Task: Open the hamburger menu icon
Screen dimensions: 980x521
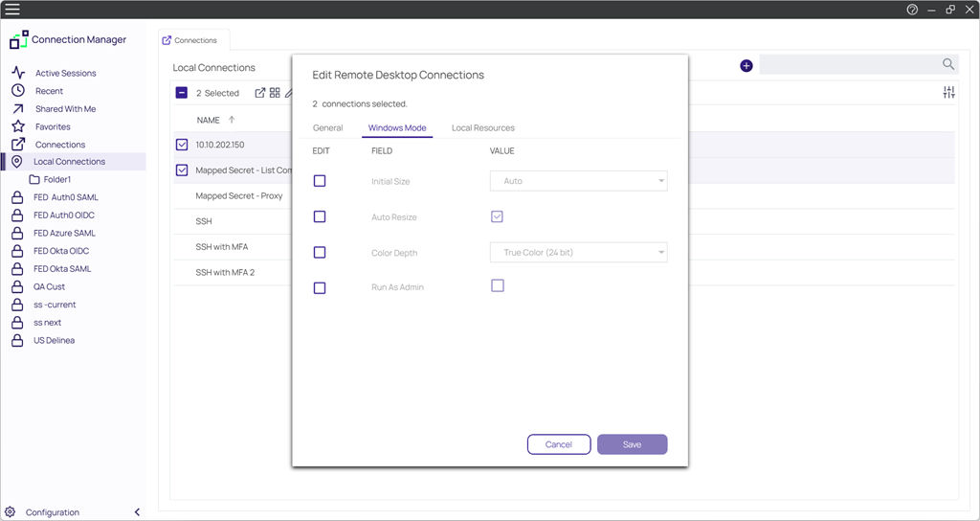Action: tap(12, 10)
